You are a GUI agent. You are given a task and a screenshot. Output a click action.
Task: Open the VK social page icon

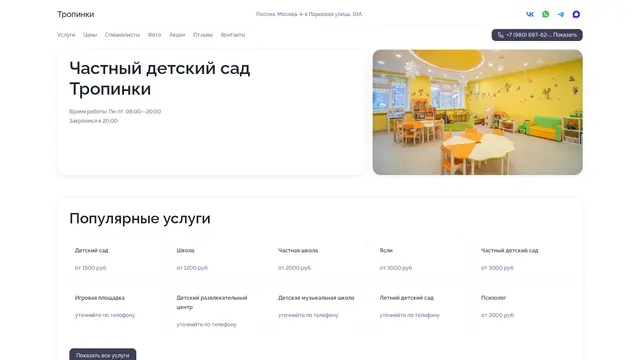530,14
